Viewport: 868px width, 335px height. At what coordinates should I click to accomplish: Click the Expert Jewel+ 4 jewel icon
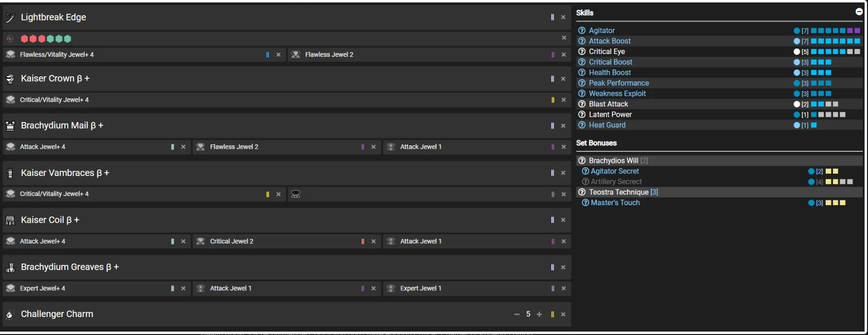10,288
